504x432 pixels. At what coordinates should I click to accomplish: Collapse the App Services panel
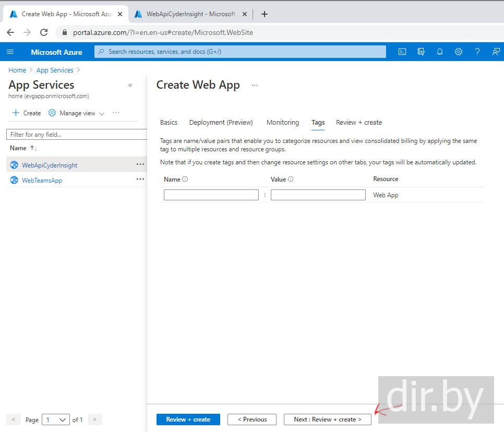[130, 86]
